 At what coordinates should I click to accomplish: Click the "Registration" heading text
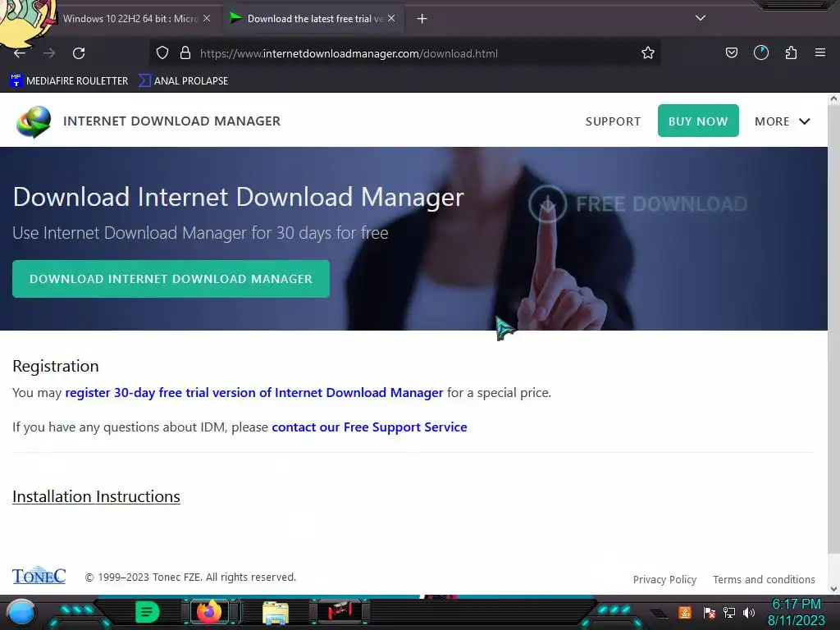pos(56,366)
